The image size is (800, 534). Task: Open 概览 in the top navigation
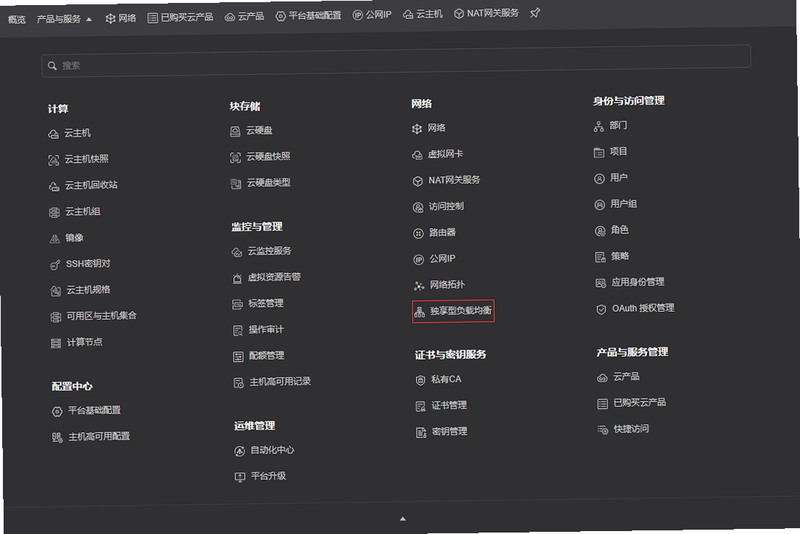(x=16, y=19)
